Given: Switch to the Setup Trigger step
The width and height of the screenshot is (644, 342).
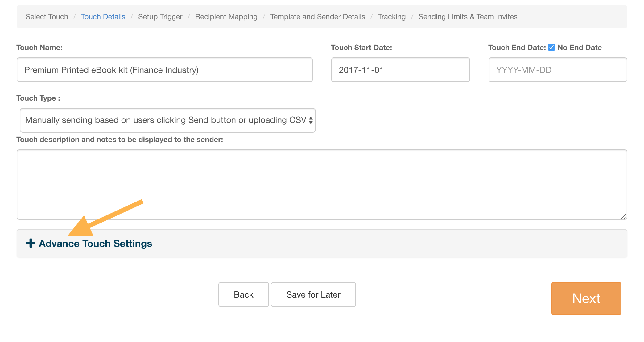Looking at the screenshot, I should click(x=160, y=17).
